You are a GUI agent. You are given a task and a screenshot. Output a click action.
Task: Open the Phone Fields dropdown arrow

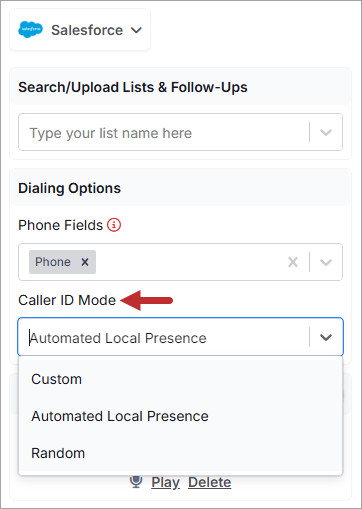(x=326, y=262)
